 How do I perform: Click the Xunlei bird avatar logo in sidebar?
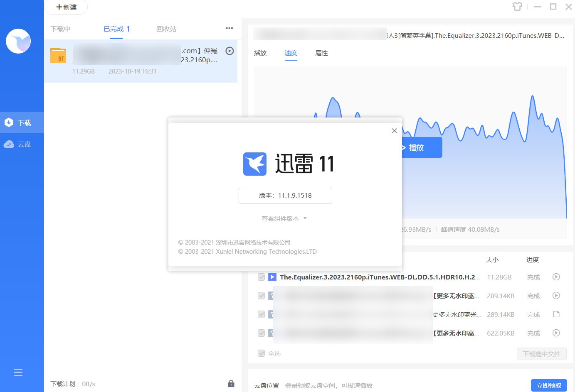(x=18, y=41)
